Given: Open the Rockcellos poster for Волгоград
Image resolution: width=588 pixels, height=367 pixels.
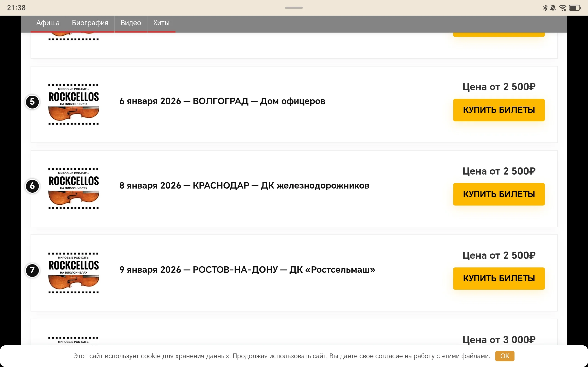Looking at the screenshot, I should tap(74, 104).
